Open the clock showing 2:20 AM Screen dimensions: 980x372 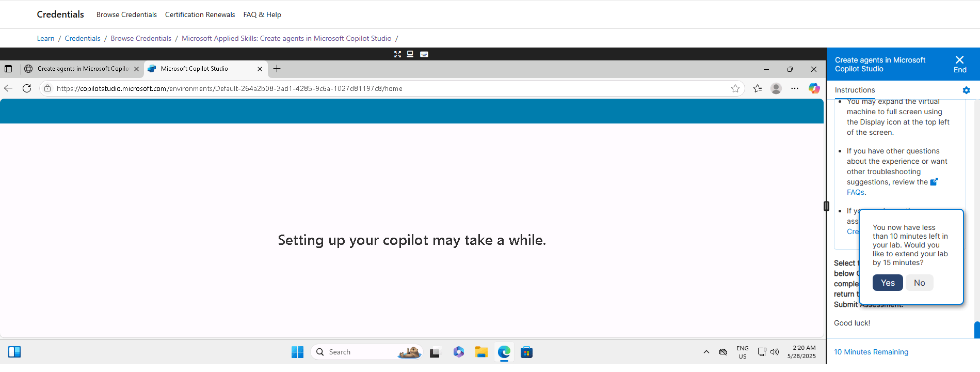click(x=802, y=352)
